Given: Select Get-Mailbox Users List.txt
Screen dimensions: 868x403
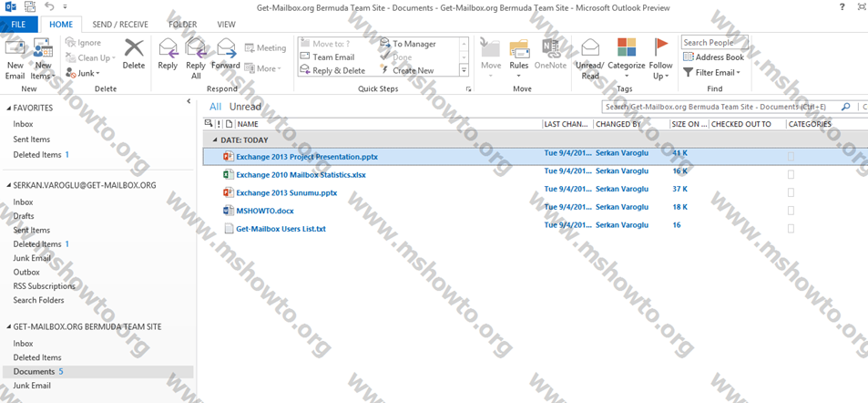Looking at the screenshot, I should click(281, 228).
